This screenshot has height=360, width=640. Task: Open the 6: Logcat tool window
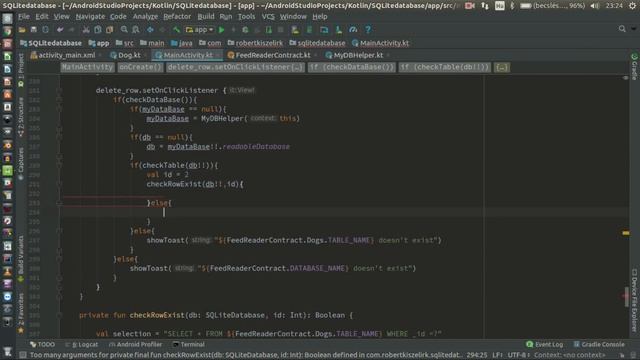[82, 344]
